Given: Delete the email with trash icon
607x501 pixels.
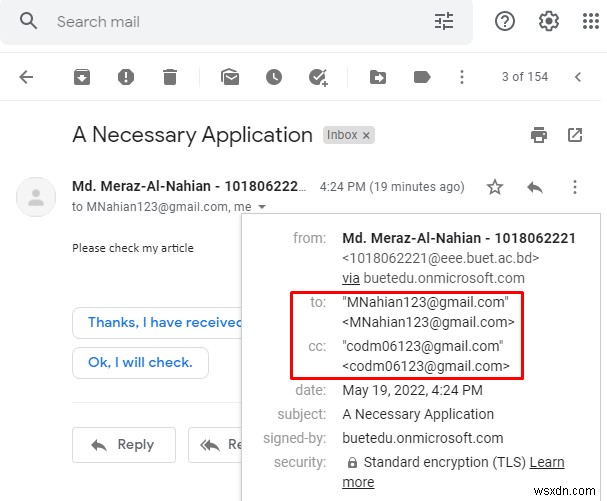Looking at the screenshot, I should [170, 77].
